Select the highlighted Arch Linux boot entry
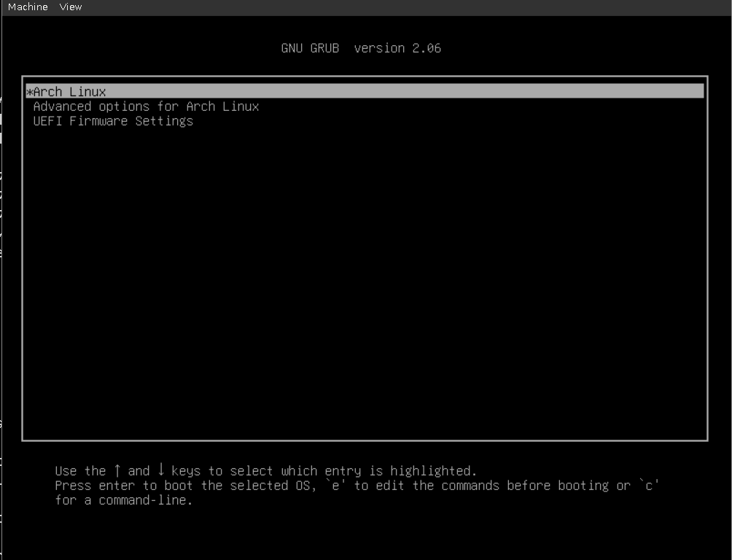 click(x=365, y=91)
